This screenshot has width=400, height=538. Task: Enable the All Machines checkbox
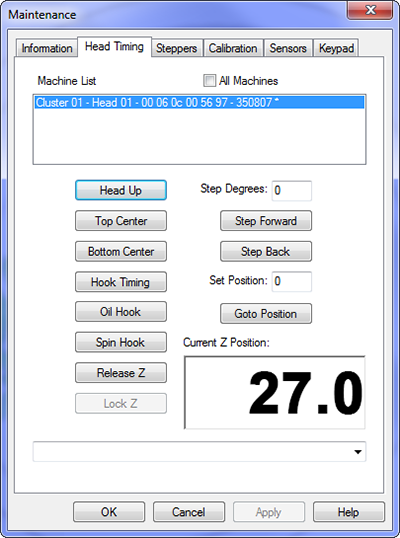(x=210, y=81)
